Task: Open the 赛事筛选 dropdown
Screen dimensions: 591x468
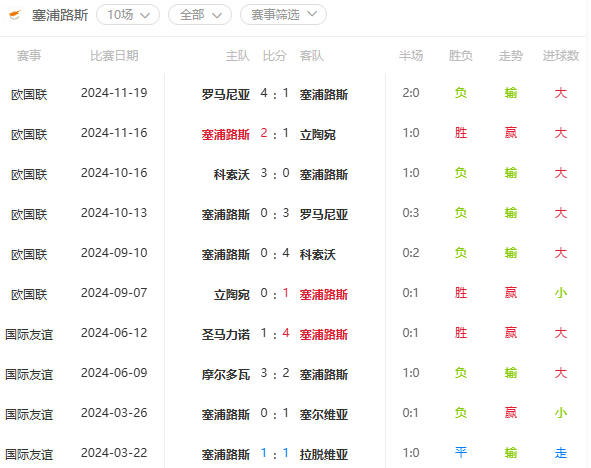Action: pyautogui.click(x=283, y=15)
